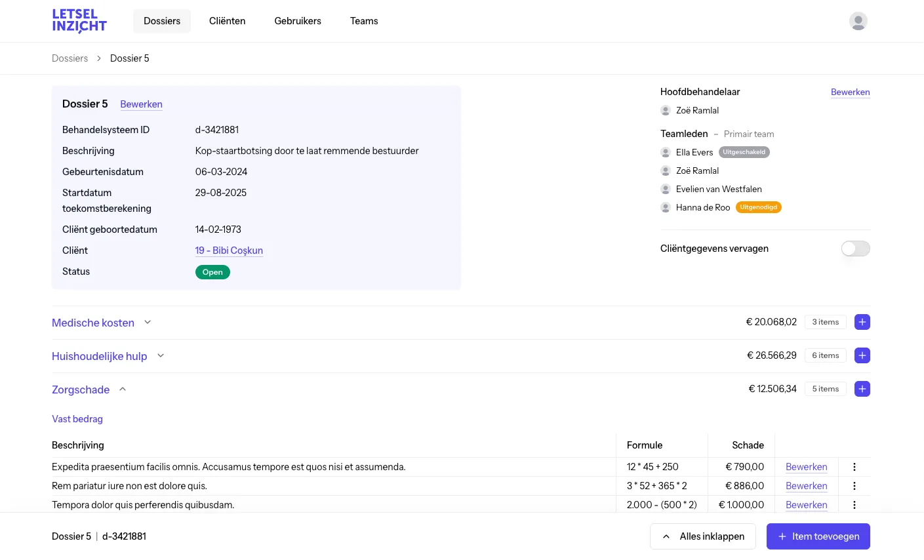Click the Formule column header
Image resolution: width=924 pixels, height=560 pixels.
tap(645, 445)
